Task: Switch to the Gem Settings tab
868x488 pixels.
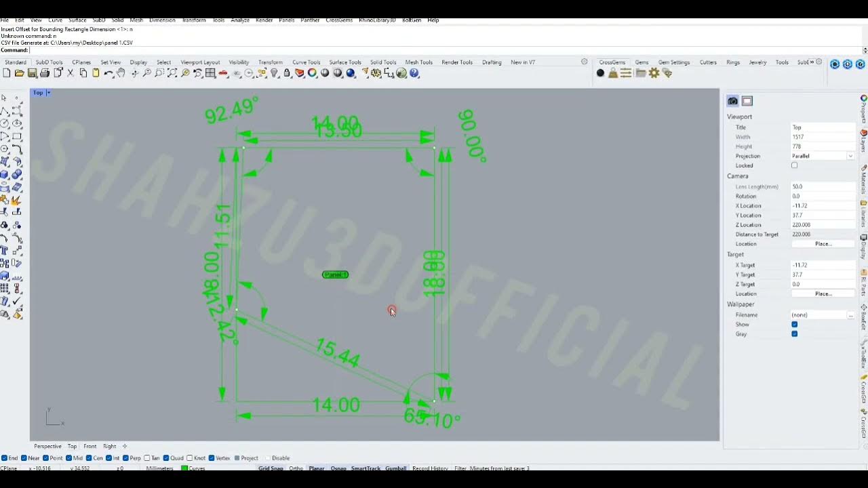Action: (674, 62)
